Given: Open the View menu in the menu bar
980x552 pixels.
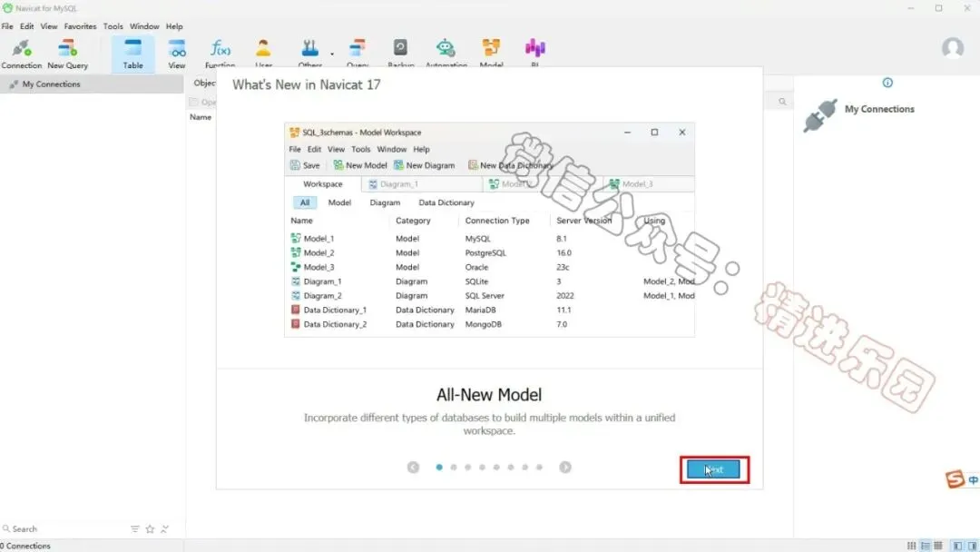Looking at the screenshot, I should (x=49, y=26).
